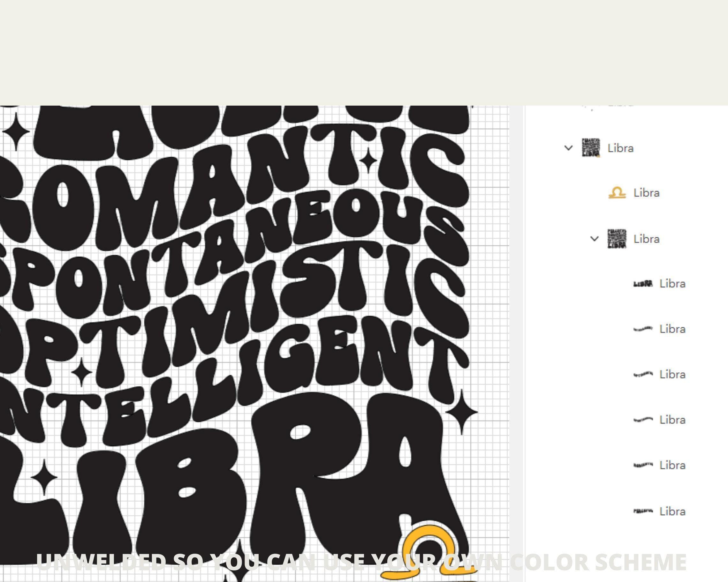Image resolution: width=728 pixels, height=582 pixels.
Task: Click the Libra label beside the orange symbol
Action: 646,193
